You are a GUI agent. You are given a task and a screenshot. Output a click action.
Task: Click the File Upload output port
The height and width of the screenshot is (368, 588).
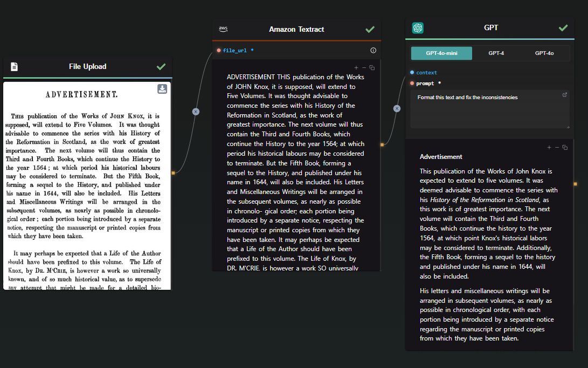point(173,173)
